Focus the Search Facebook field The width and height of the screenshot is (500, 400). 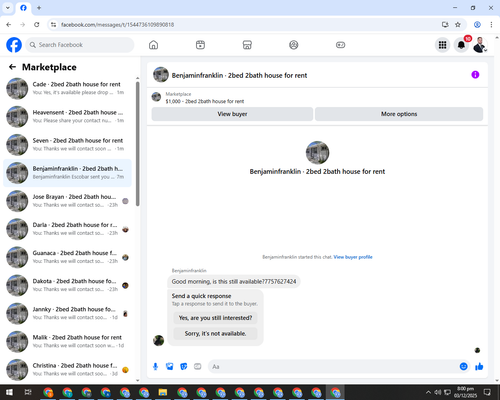(80, 45)
